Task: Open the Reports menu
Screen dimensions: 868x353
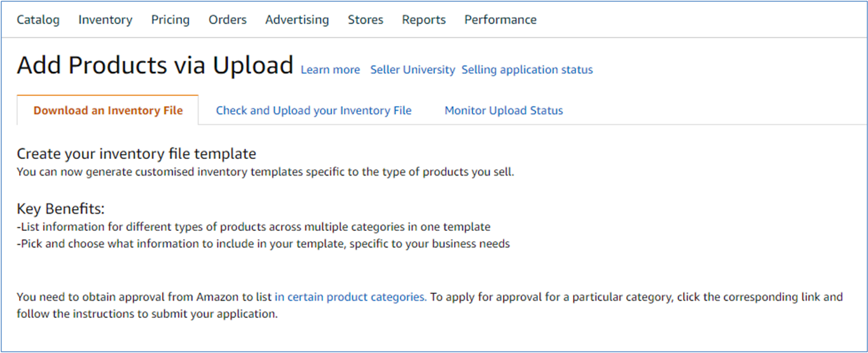Action: [x=424, y=20]
